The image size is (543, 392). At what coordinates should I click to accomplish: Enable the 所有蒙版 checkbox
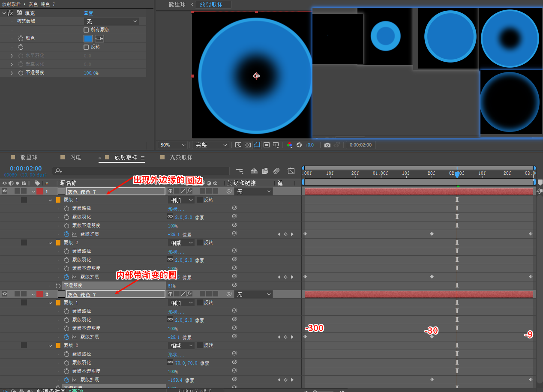(x=86, y=30)
